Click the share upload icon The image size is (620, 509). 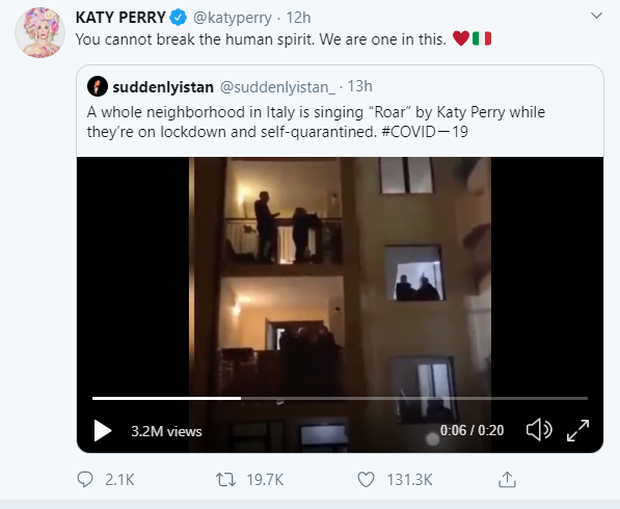[507, 479]
